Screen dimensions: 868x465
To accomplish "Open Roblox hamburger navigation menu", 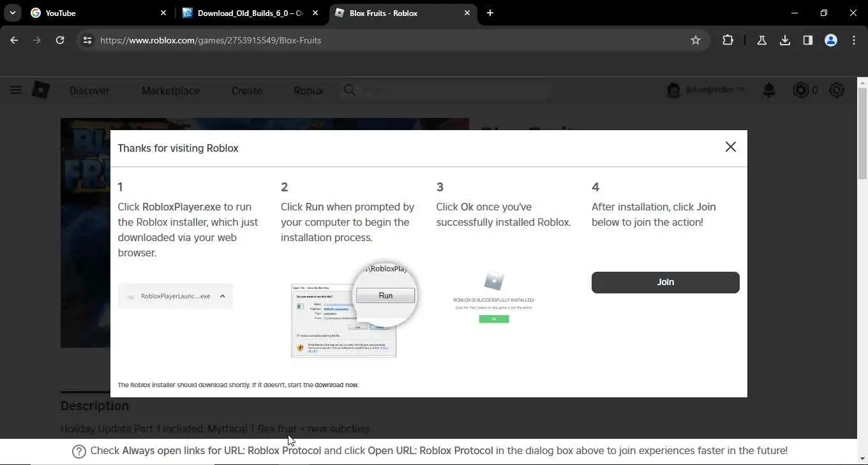I will click(16, 90).
